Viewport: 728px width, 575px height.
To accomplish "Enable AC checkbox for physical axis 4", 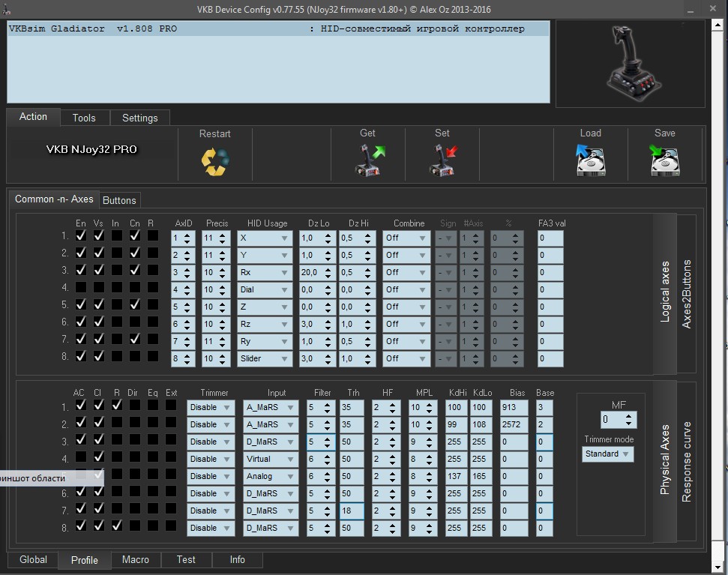I will (81, 457).
